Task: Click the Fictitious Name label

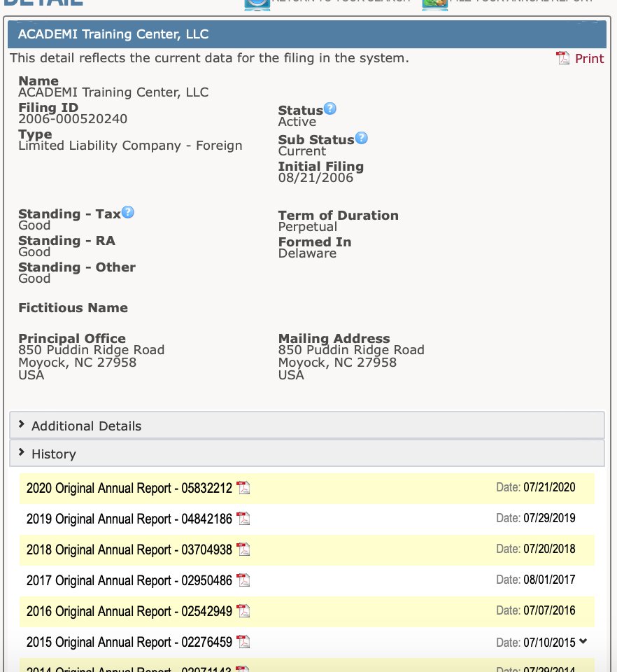Action: click(x=73, y=308)
